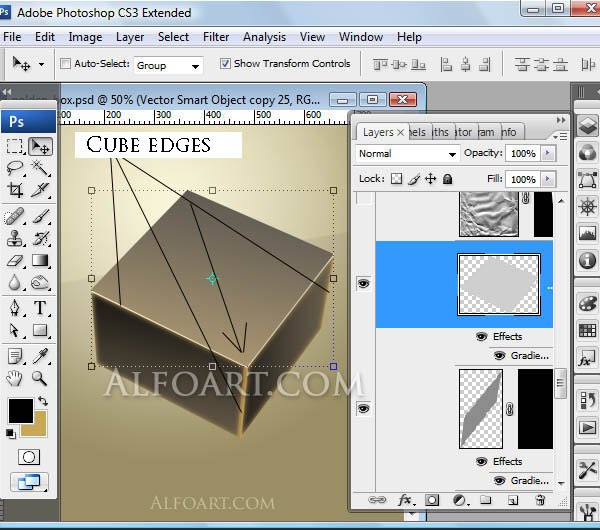Select the Blur tool
Viewport: 600px width, 530px height.
click(15, 283)
